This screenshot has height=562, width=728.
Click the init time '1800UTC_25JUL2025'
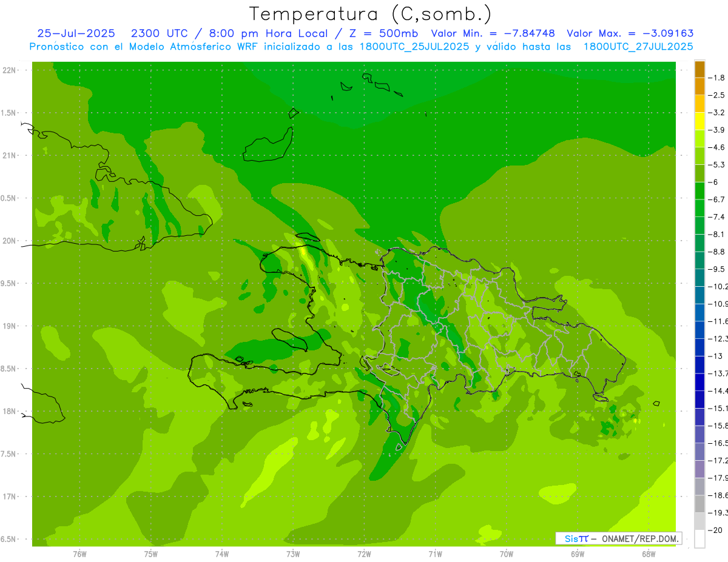[x=414, y=46]
